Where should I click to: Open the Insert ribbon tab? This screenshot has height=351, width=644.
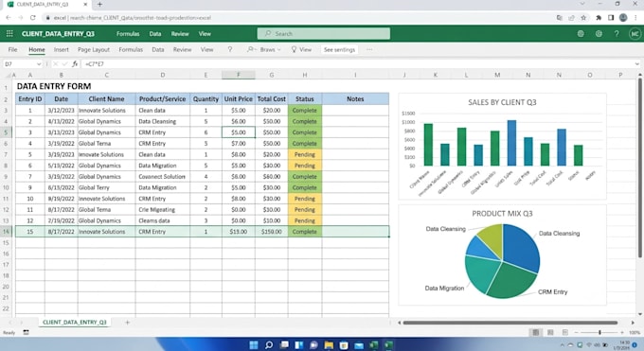[62, 50]
